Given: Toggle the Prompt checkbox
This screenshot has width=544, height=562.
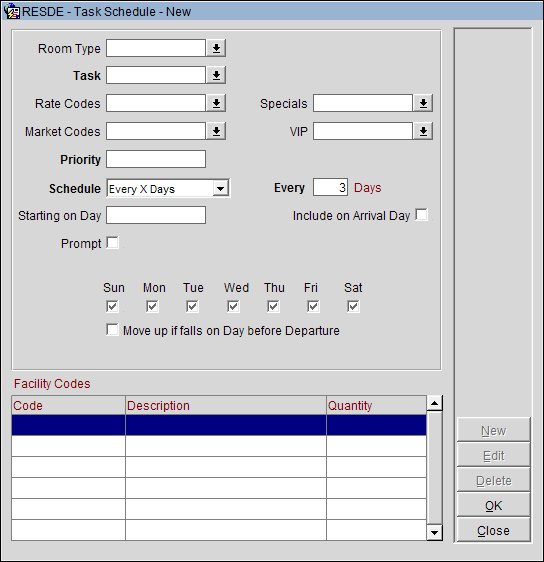Looking at the screenshot, I should pos(113,243).
